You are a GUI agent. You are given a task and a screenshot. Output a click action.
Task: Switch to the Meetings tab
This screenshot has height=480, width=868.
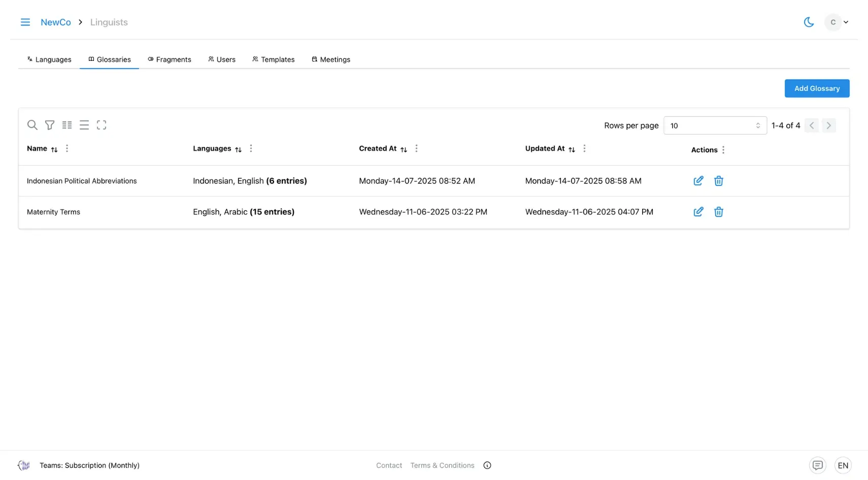[331, 59]
